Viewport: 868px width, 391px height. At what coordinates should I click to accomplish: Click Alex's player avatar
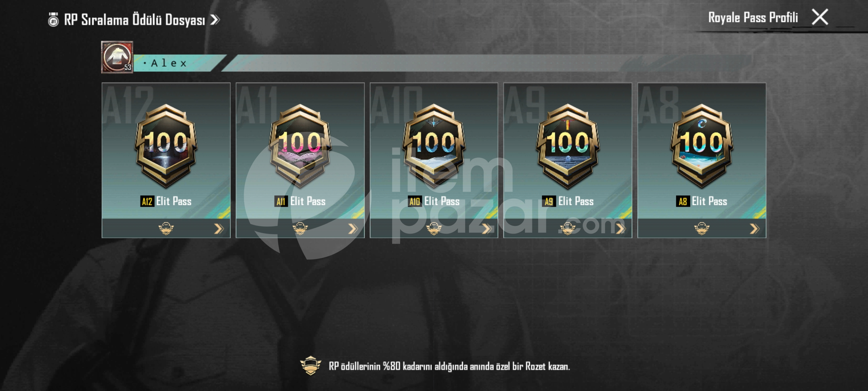(x=117, y=57)
